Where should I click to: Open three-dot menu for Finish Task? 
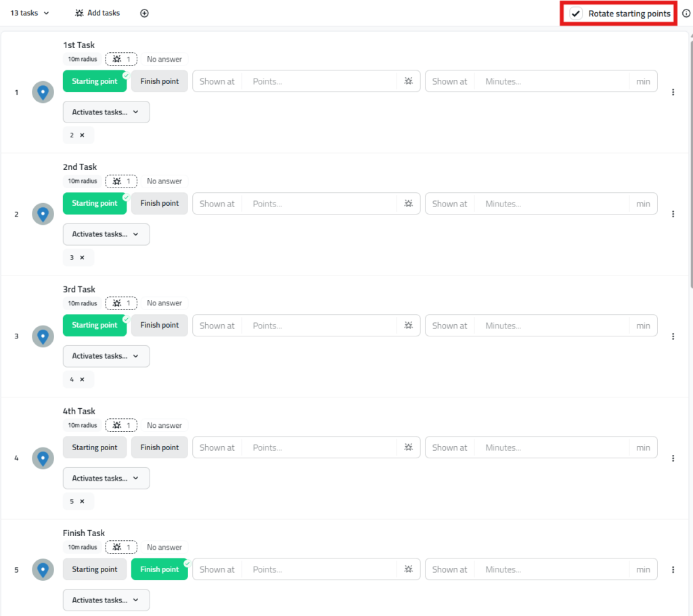click(x=673, y=570)
